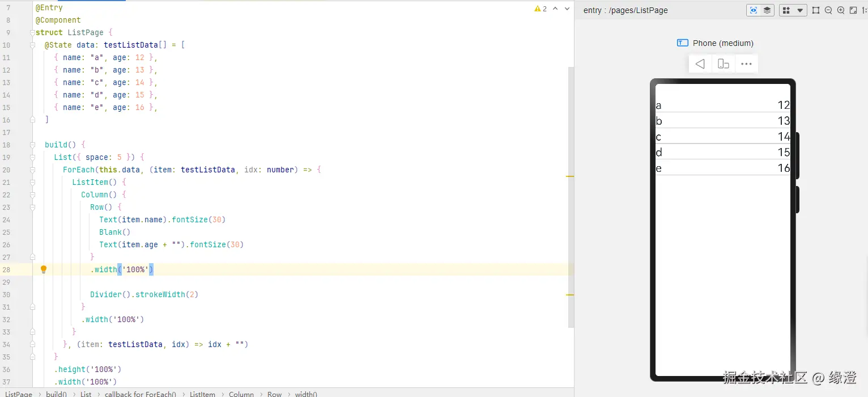Click list row 'a' in phone preview
Viewport: 868px width, 397px height.
pos(723,105)
